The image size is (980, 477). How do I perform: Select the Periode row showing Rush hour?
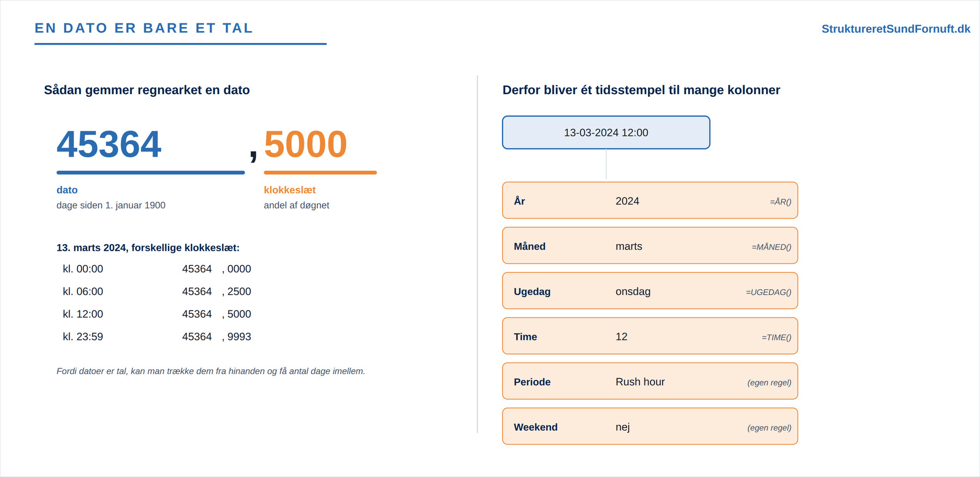(650, 381)
